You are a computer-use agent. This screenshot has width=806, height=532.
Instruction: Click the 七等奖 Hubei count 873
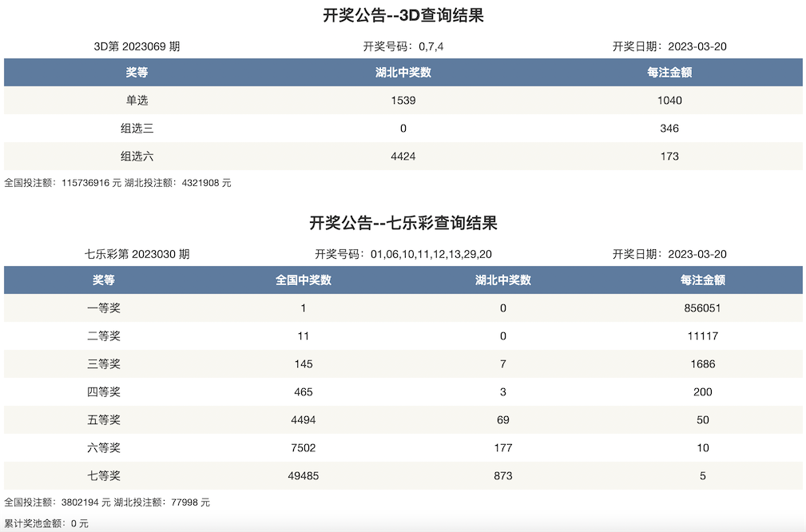click(x=502, y=476)
